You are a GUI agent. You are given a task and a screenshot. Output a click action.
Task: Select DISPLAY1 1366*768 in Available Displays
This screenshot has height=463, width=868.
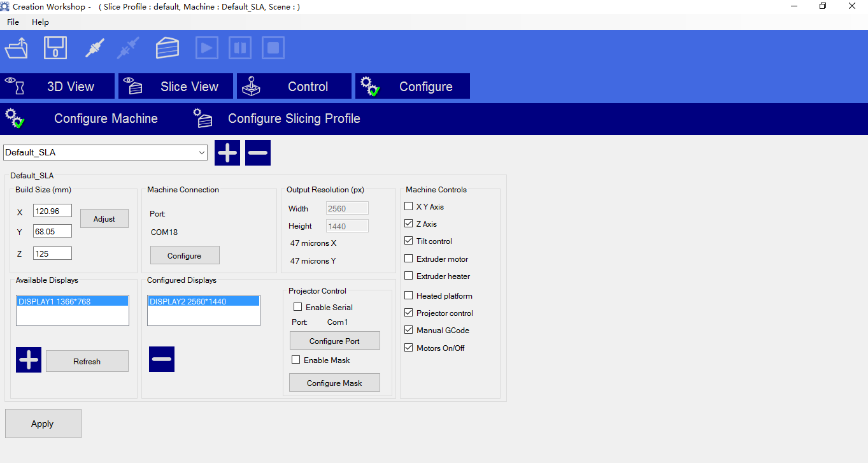point(73,301)
